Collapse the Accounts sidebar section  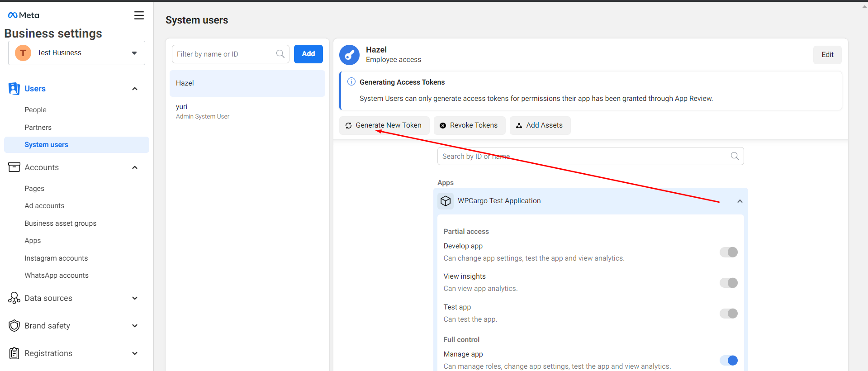(x=134, y=167)
